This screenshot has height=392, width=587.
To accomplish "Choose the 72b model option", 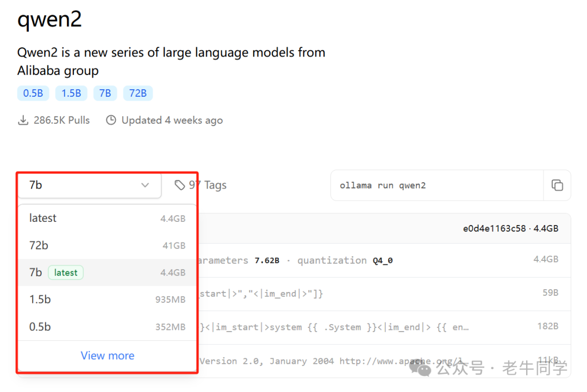I will click(x=108, y=246).
